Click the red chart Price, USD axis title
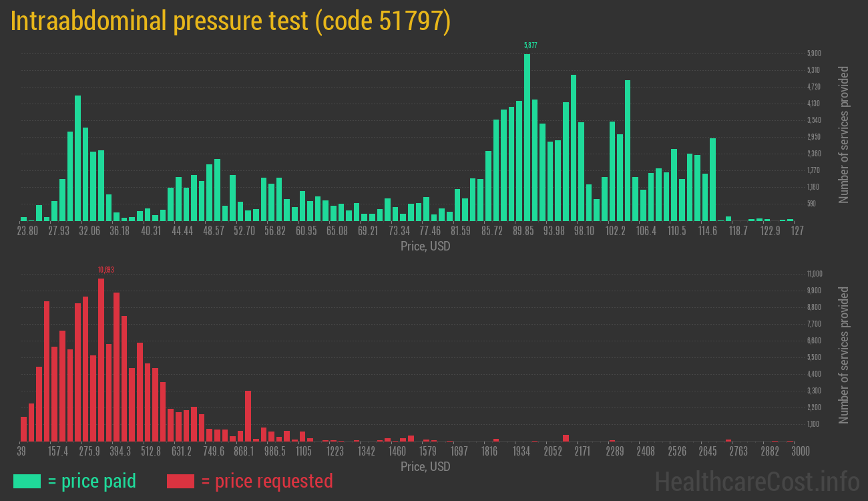This screenshot has width=868, height=501. [x=425, y=467]
